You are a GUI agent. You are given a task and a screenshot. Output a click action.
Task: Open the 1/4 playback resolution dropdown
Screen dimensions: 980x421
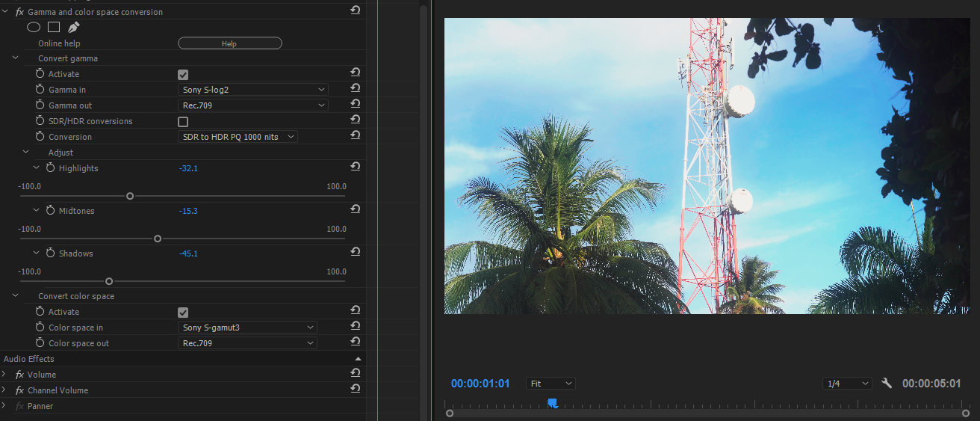(847, 384)
